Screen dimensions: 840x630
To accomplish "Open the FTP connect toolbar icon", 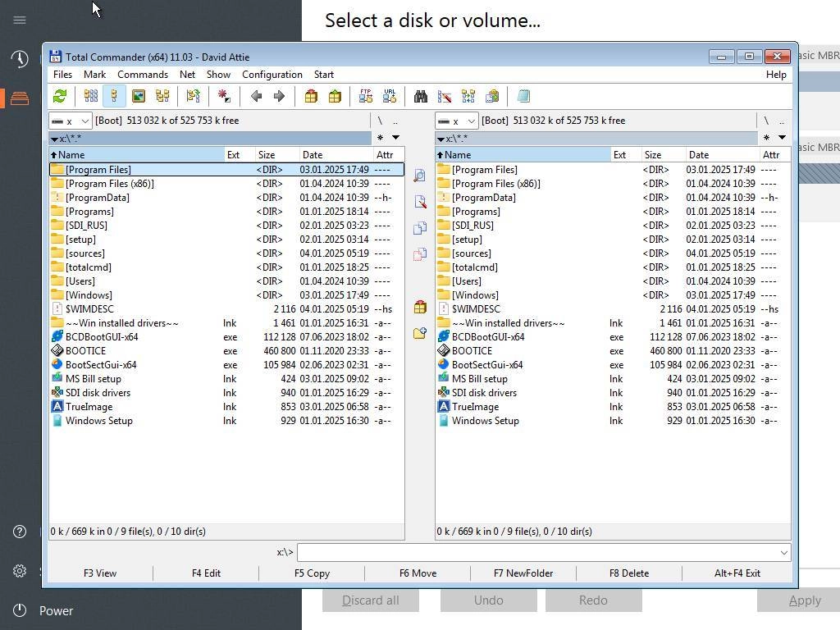I will pyautogui.click(x=366, y=97).
